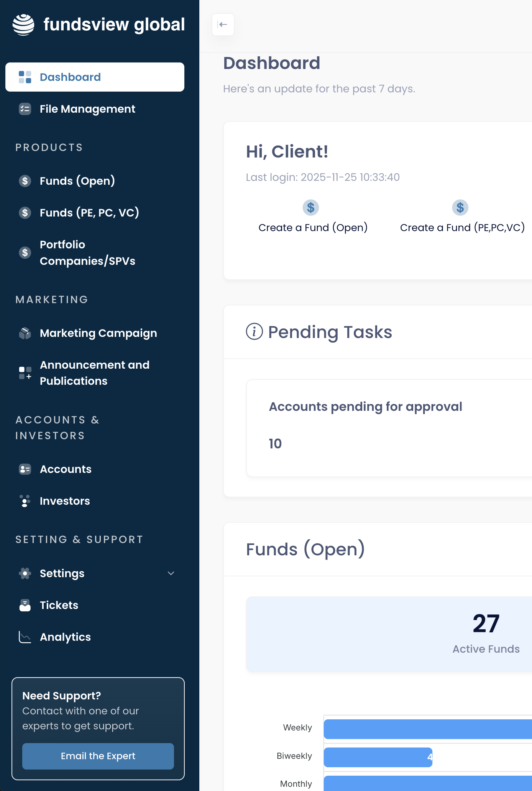The image size is (532, 791).
Task: Click the Analytics chart icon
Action: click(x=25, y=637)
